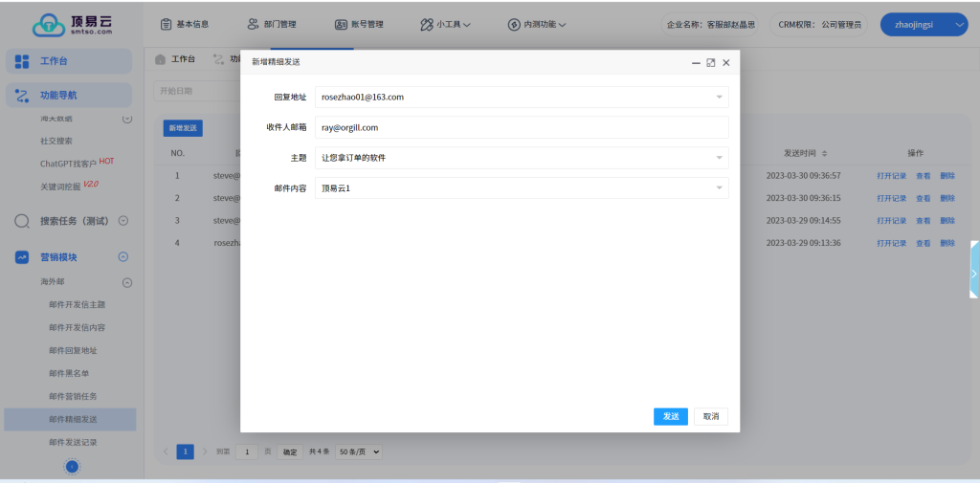Click the 营销模块 chart icon
Screen dimensions: 980x483
23,257
